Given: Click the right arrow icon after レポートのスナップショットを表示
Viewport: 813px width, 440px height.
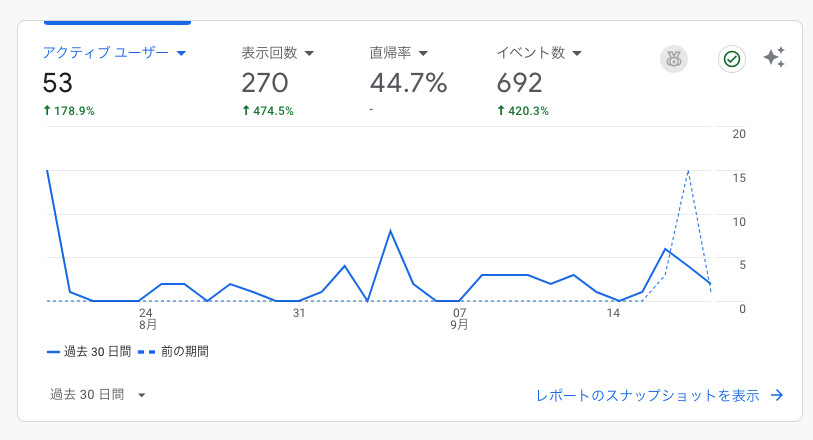Looking at the screenshot, I should click(777, 395).
